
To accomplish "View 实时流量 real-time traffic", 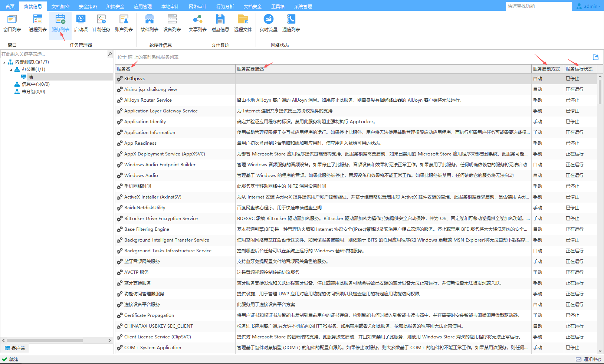I will tap(268, 23).
